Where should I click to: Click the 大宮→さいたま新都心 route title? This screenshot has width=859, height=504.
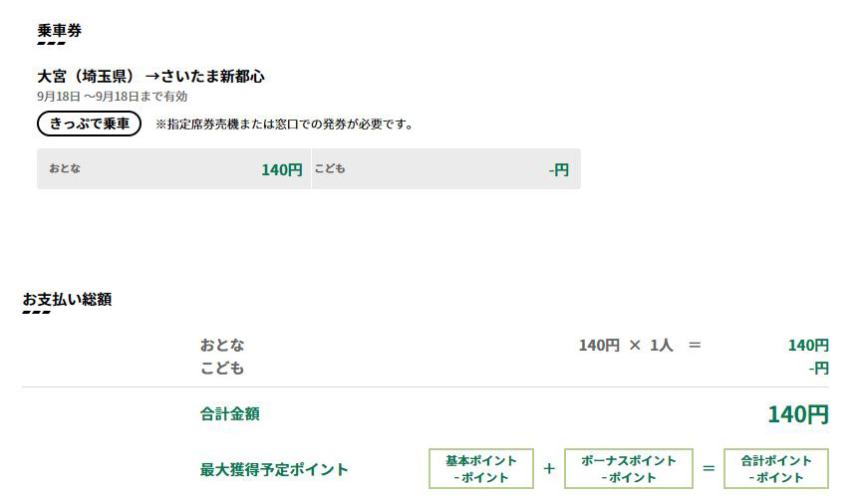pyautogui.click(x=150, y=76)
